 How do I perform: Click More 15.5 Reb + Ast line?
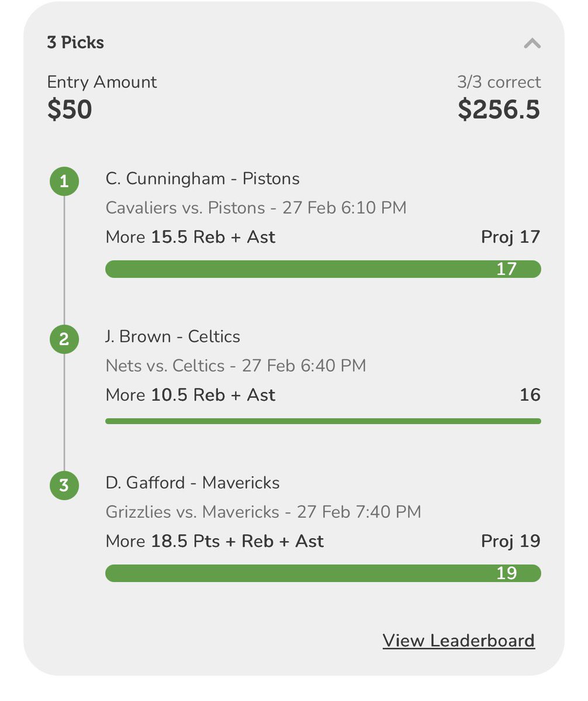coord(191,237)
